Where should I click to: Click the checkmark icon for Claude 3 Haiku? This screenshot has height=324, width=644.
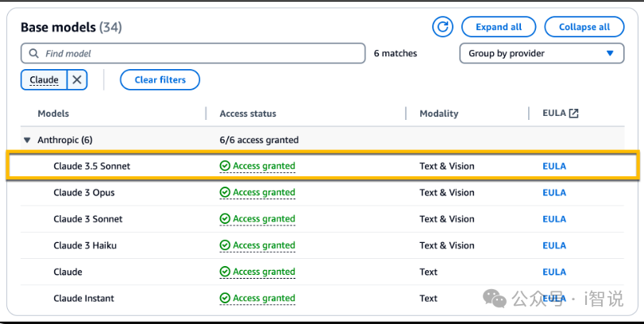(x=225, y=245)
